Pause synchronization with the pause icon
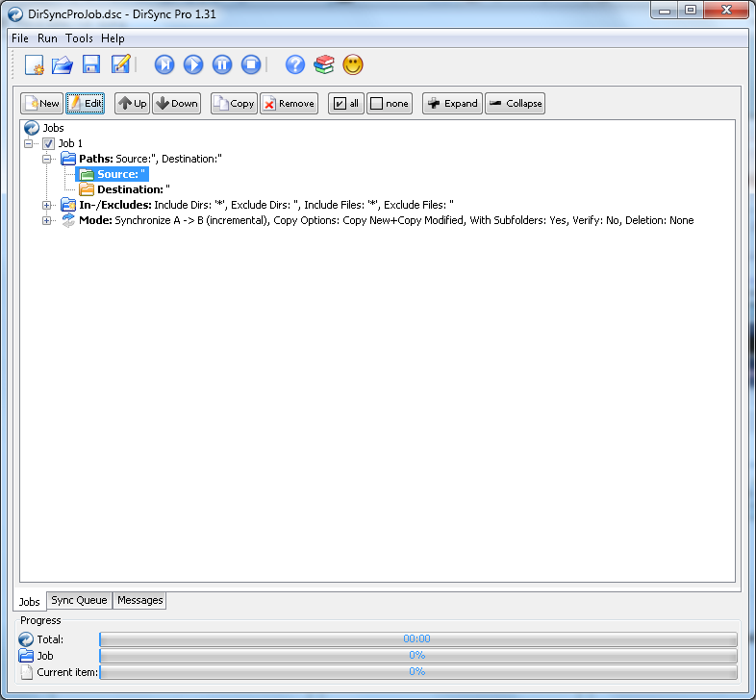Image resolution: width=756 pixels, height=700 pixels. coord(222,64)
